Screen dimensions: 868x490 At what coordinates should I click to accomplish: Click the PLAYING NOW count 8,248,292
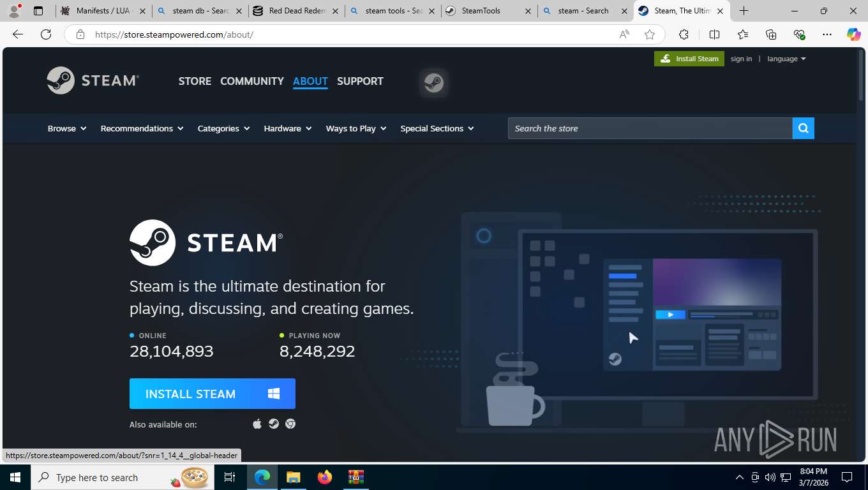tap(317, 351)
